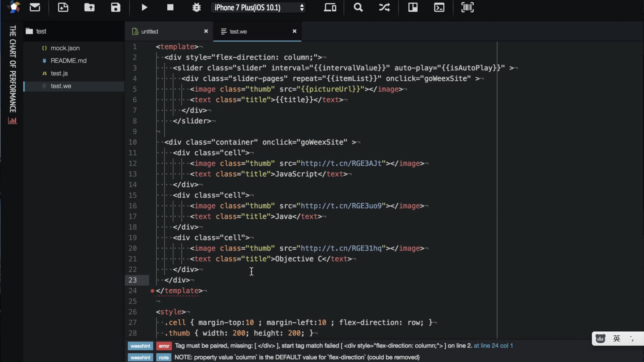
Task: Open search with the magnifier icon
Action: 358,7
